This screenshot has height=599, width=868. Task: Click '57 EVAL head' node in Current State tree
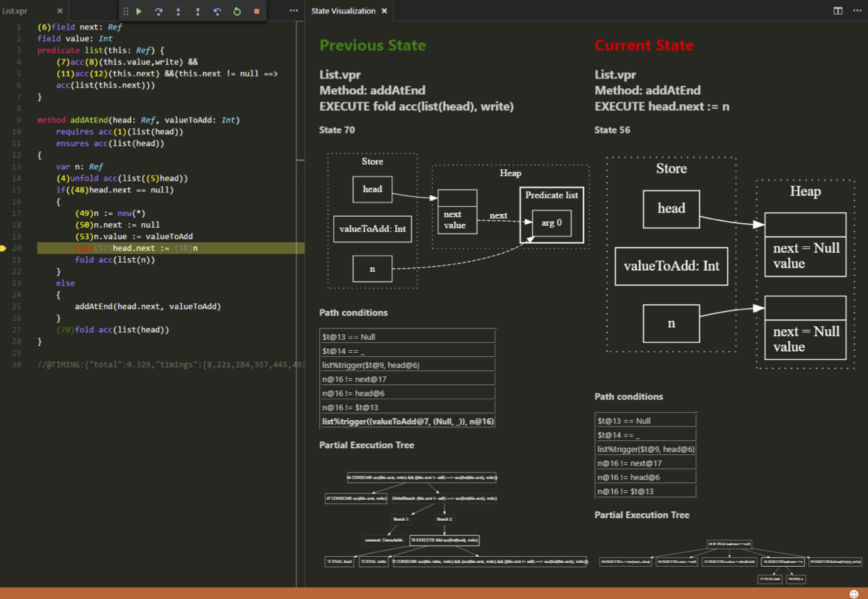click(x=770, y=579)
